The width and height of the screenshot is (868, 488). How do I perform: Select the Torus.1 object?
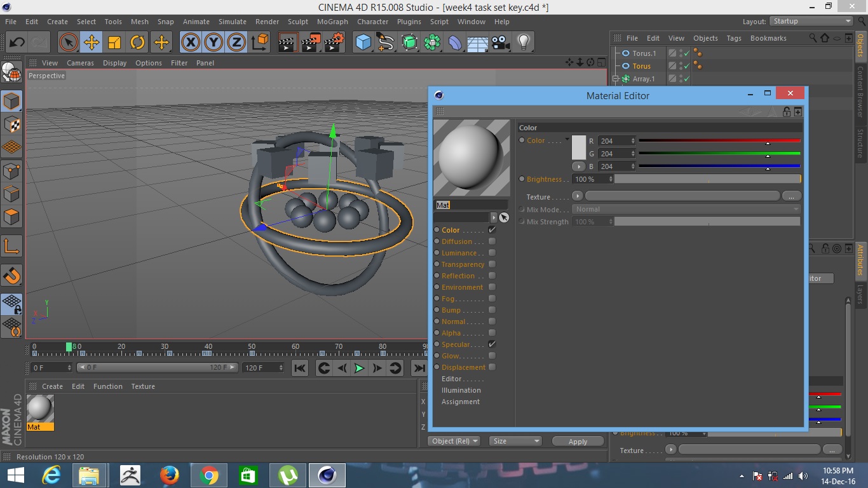644,53
